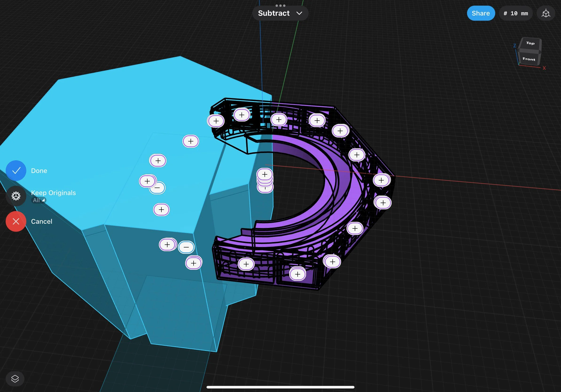
Task: Click the Cancel text label
Action: coord(42,221)
